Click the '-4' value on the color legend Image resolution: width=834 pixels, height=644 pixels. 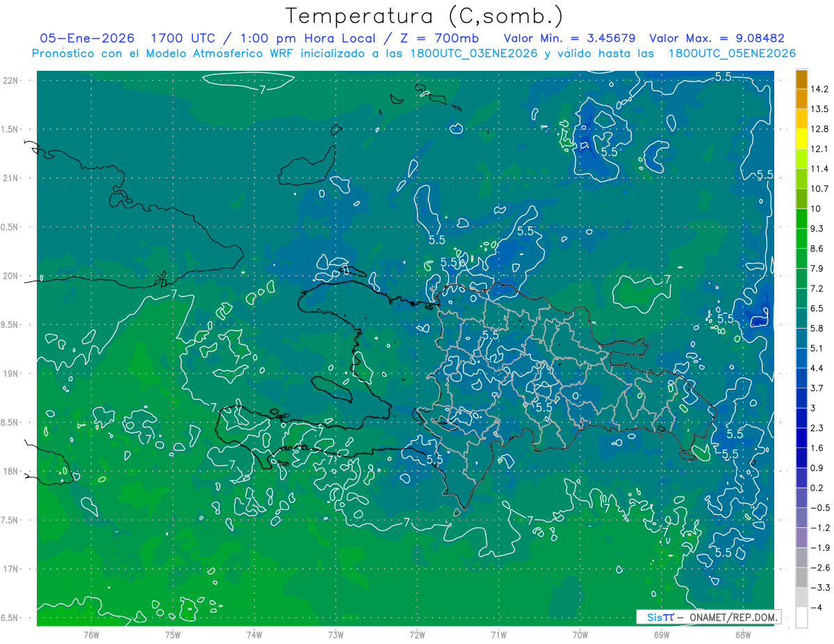[x=816, y=608]
